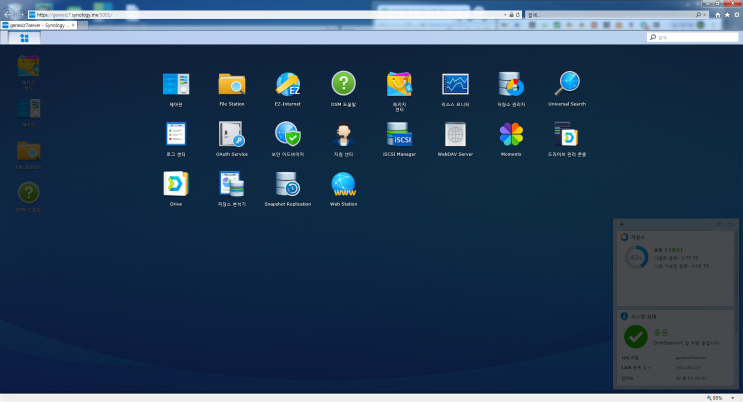Screen dimensions: 743x402
Task: Expand the address bar history dropdown
Action: tap(505, 15)
